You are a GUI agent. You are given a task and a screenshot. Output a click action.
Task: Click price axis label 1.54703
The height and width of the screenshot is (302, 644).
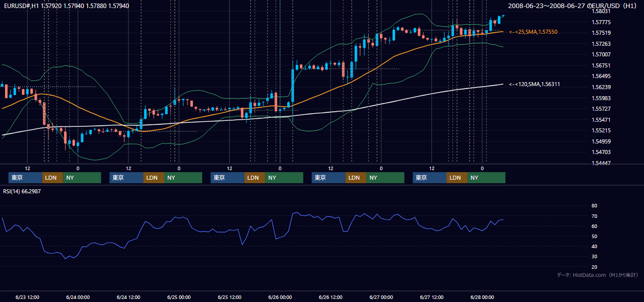click(601, 152)
